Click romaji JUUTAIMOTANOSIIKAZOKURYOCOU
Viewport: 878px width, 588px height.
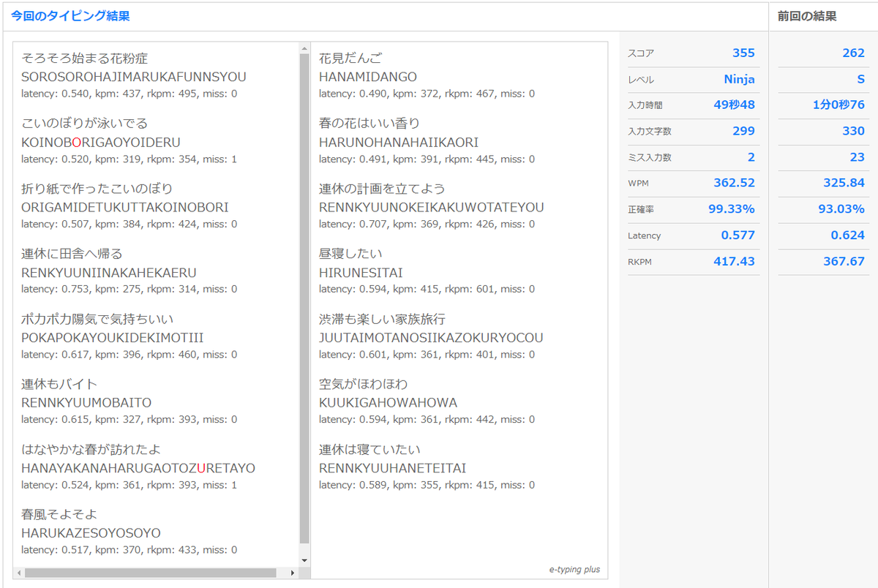click(431, 338)
